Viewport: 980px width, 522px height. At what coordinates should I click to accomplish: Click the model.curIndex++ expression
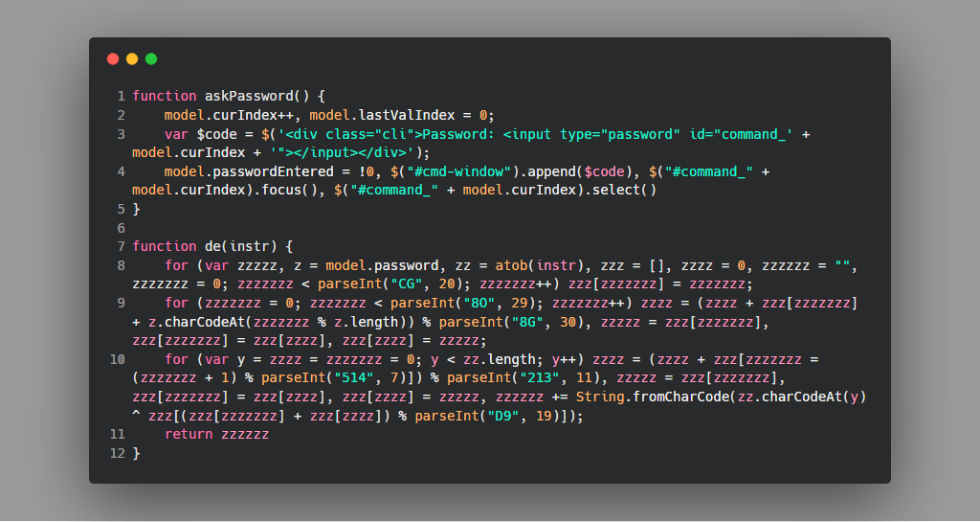pyautogui.click(x=229, y=115)
